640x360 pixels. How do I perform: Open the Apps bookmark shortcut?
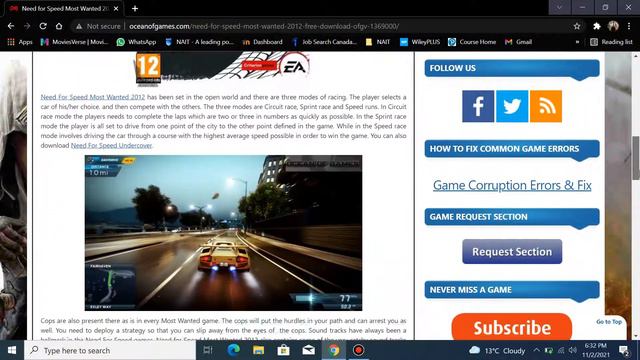click(20, 42)
